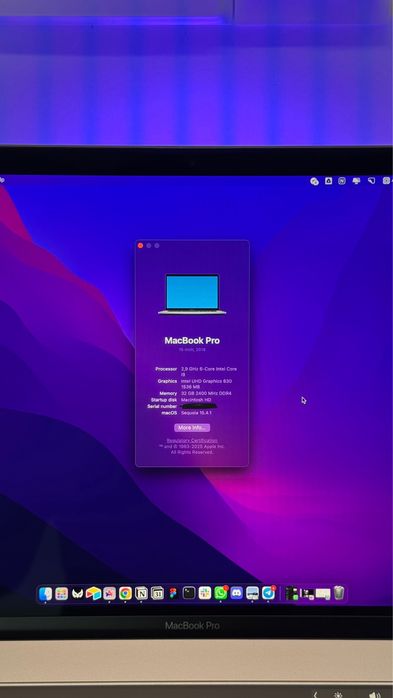
Task: Open Slack from the Dock
Action: click(205, 593)
